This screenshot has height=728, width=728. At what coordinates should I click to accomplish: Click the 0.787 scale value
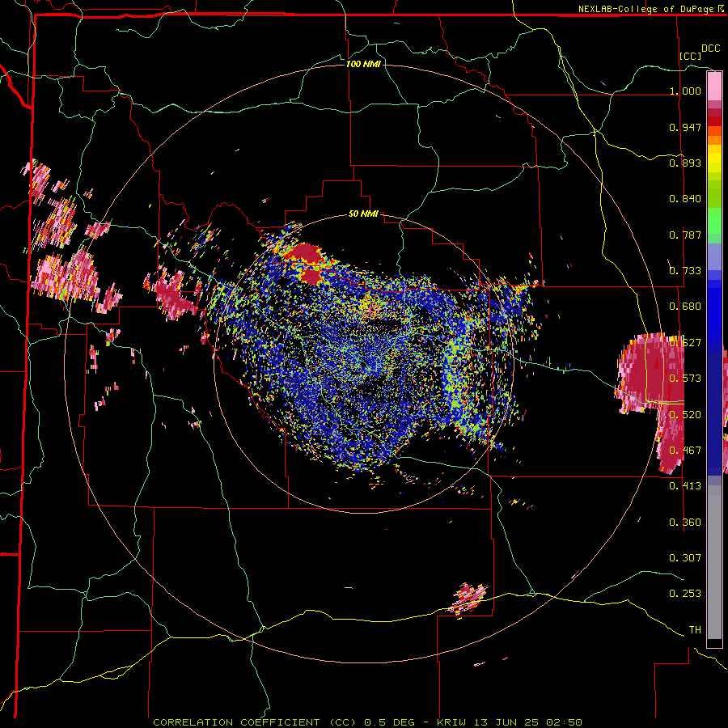685,235
